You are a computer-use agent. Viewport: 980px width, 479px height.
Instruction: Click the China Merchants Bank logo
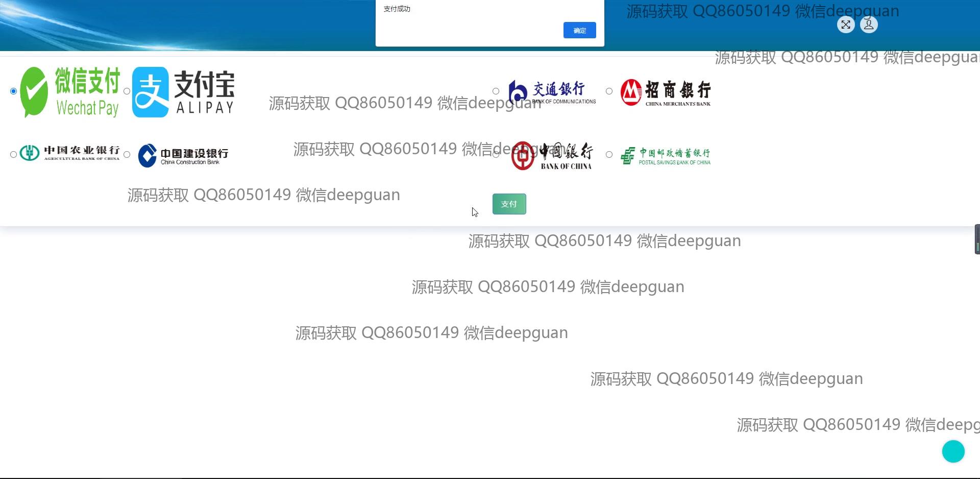coord(665,92)
